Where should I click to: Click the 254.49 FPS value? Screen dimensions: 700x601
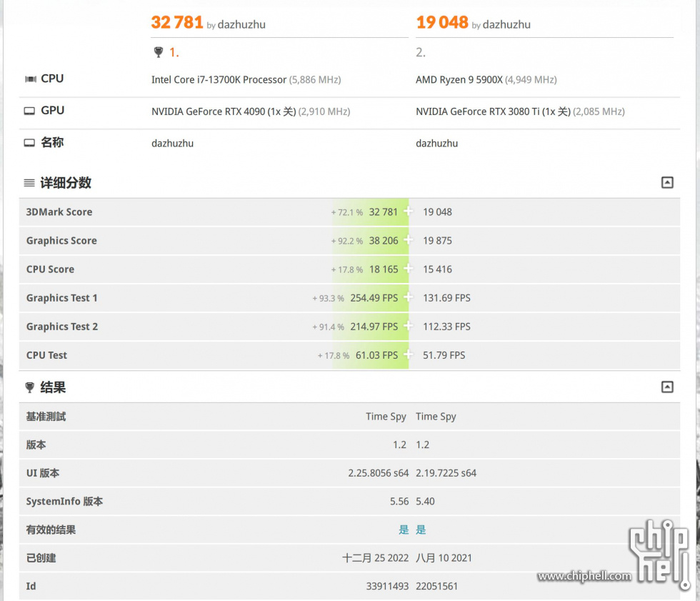click(x=374, y=298)
